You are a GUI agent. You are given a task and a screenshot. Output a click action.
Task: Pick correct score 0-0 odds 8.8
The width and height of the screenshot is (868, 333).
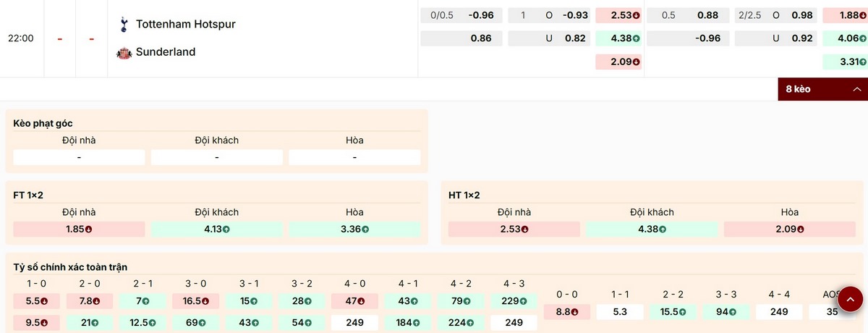point(567,312)
